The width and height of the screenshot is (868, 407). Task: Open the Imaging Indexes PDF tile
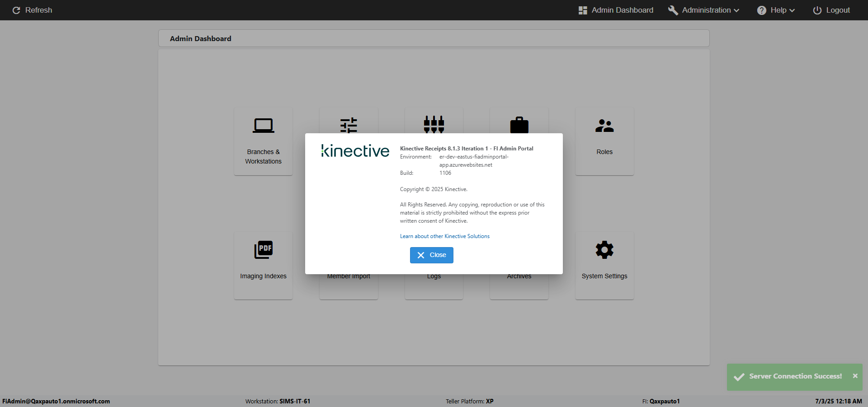[263, 266]
